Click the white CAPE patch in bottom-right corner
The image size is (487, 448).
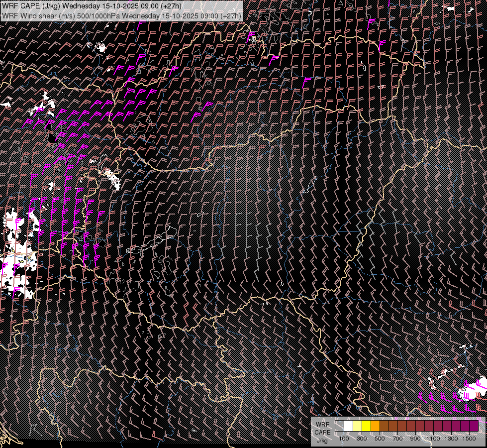point(473,391)
